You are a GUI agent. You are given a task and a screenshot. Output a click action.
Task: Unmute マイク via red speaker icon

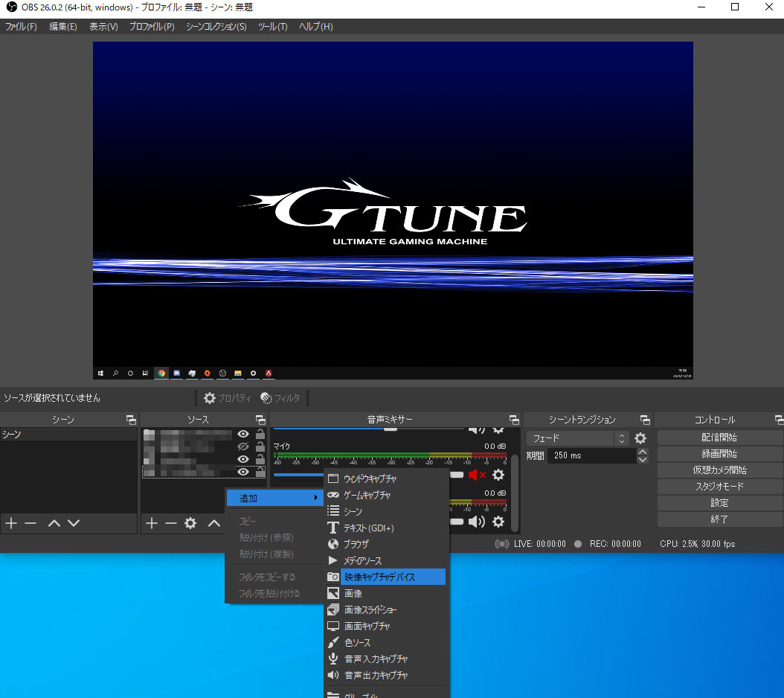(477, 475)
